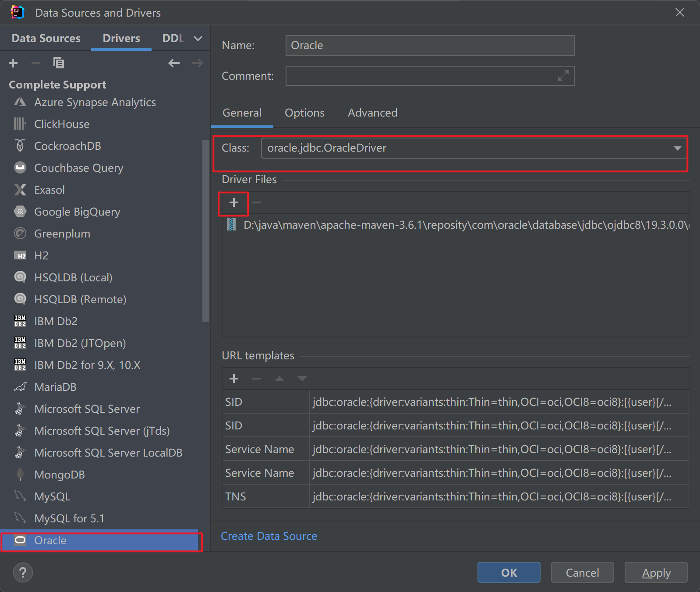Switch to the Data Sources tab
This screenshot has width=700, height=592.
(x=46, y=38)
